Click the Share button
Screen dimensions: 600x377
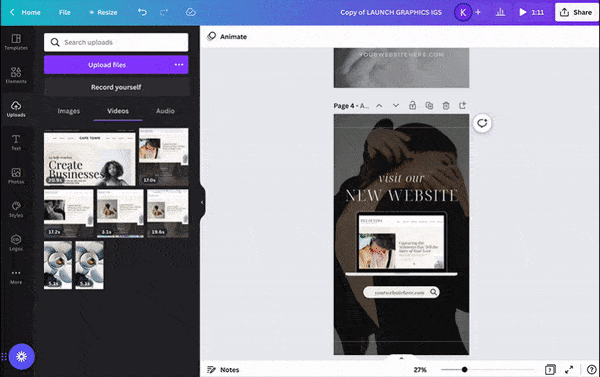[576, 12]
